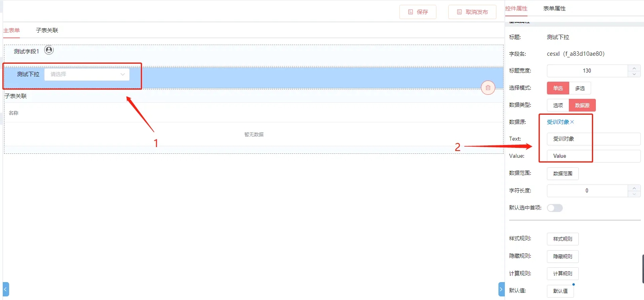The width and height of the screenshot is (644, 300).
Task: Open the 测试下拉 dropdown select box
Action: click(x=87, y=75)
